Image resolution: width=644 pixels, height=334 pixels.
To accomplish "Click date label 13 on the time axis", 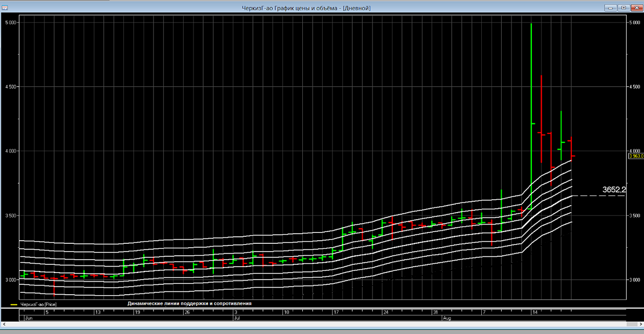I will (98, 312).
